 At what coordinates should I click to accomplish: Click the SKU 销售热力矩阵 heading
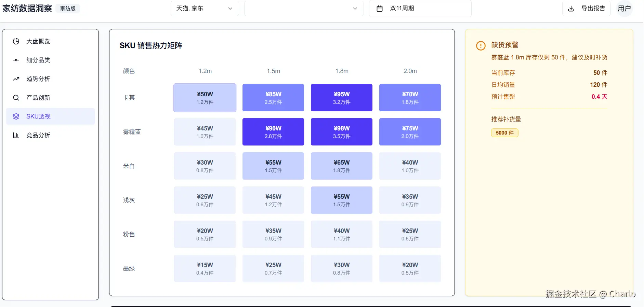click(x=151, y=45)
